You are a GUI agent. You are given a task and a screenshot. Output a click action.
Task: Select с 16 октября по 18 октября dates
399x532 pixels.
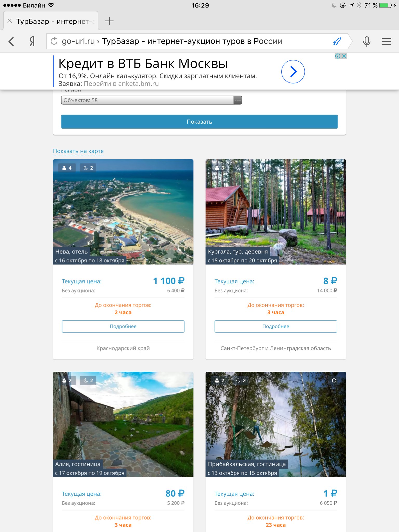coord(90,261)
